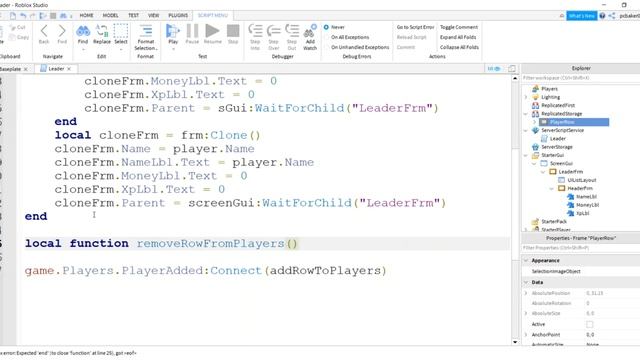Collapse the Appearance properties section
The height and width of the screenshot is (360, 640).
[526, 260]
